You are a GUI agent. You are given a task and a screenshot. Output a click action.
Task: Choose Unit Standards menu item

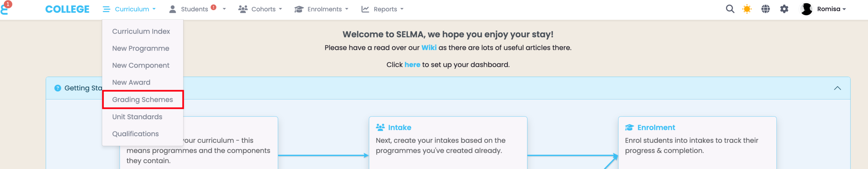coord(137,117)
